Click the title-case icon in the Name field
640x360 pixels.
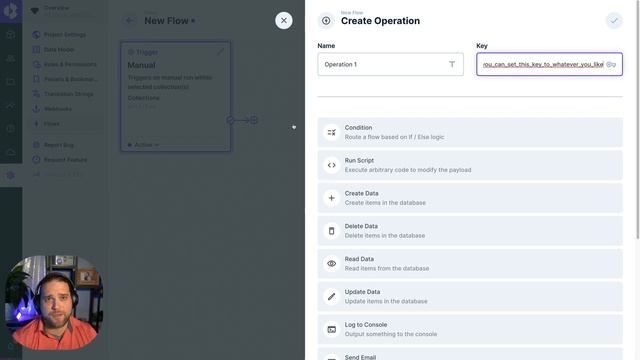coord(452,64)
